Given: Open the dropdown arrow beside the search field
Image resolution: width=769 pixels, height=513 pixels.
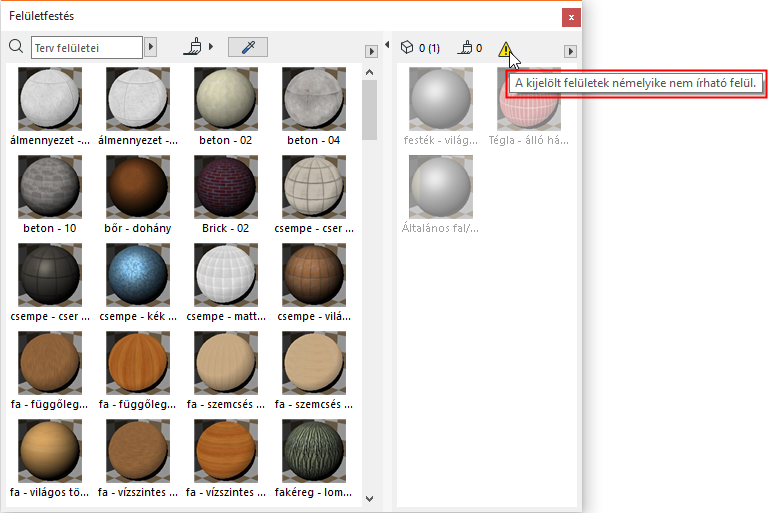Looking at the screenshot, I should [x=151, y=46].
